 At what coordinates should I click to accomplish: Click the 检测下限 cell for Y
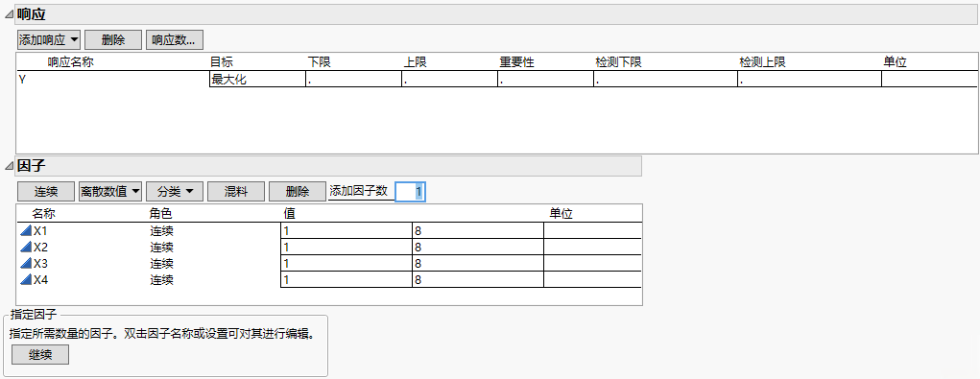pyautogui.click(x=665, y=80)
